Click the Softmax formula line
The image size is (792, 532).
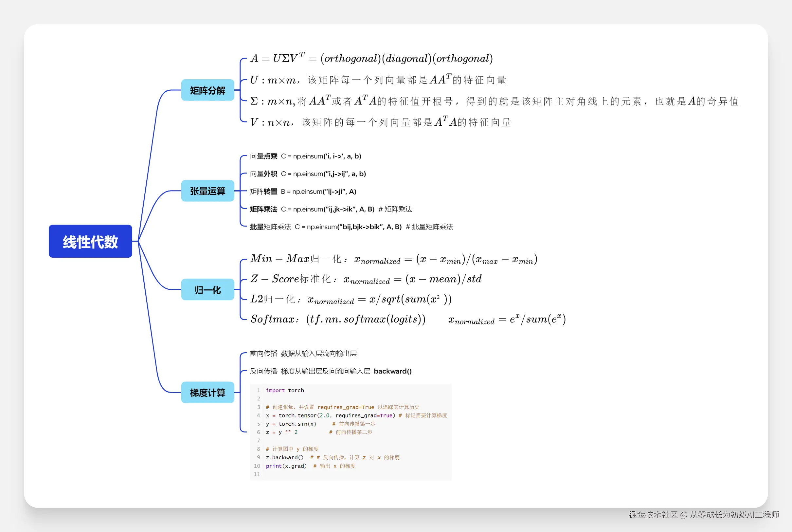[408, 319]
